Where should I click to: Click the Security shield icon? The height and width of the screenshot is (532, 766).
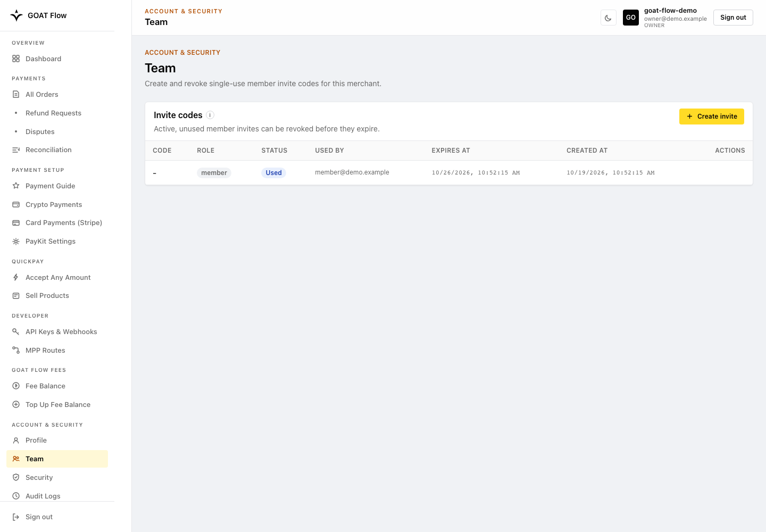[16, 477]
